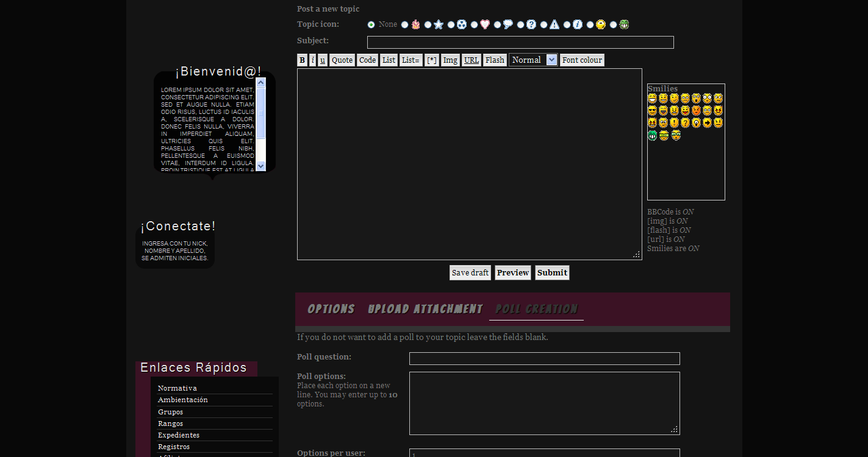Insert the shocked wide-eyed smiley
Image resolution: width=868 pixels, height=457 pixels.
(707, 98)
